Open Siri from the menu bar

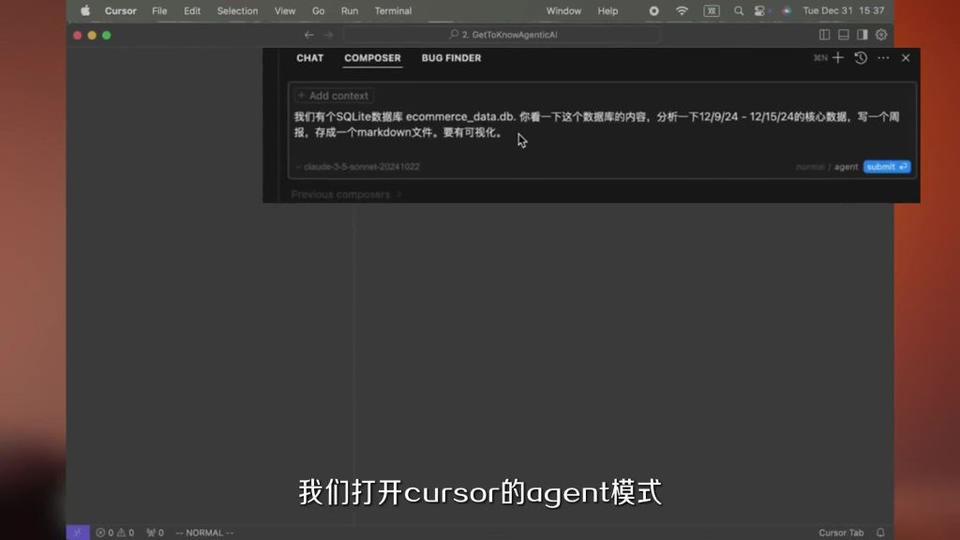coord(787,11)
